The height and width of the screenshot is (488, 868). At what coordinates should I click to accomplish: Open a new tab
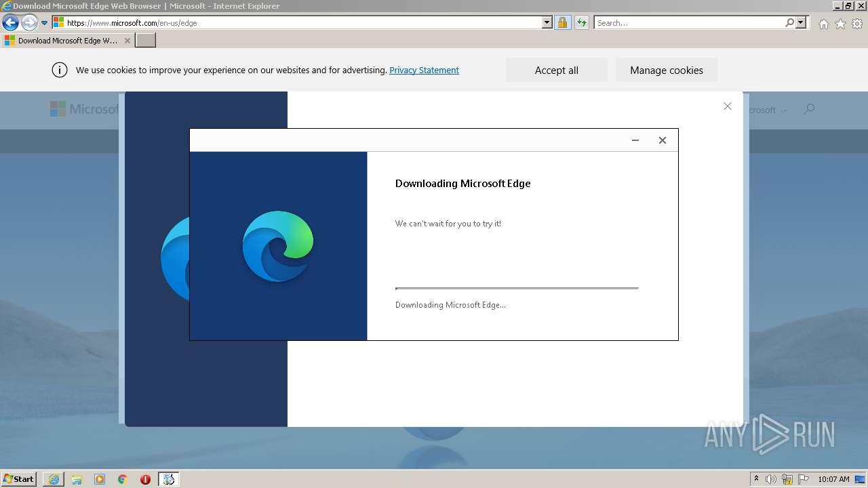[x=146, y=41]
